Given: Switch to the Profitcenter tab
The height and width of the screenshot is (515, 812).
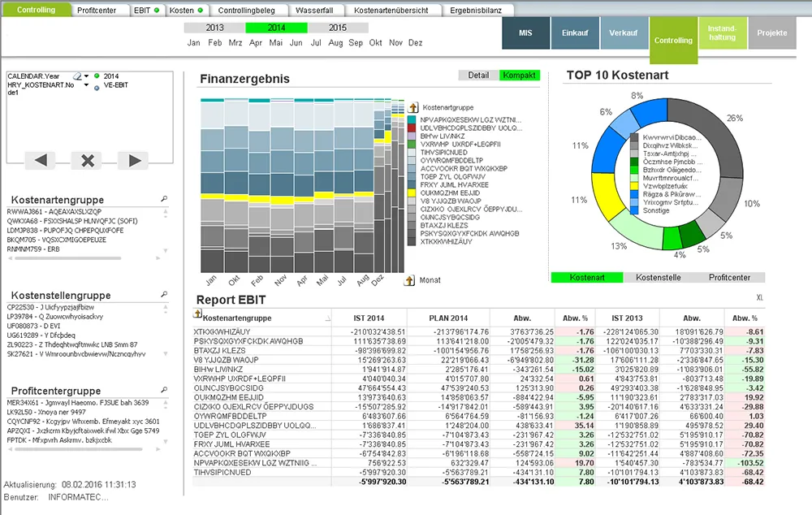Looking at the screenshot, I should point(97,11).
